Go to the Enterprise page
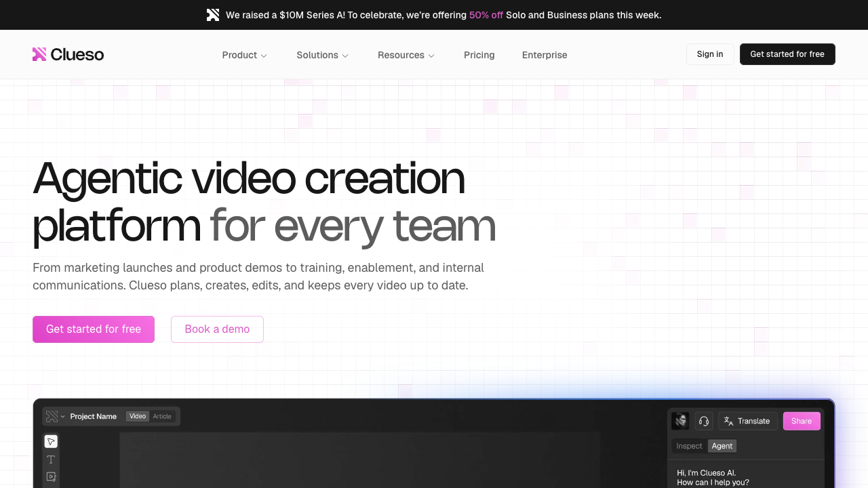Screen dimensions: 868x488 pyautogui.click(x=545, y=55)
